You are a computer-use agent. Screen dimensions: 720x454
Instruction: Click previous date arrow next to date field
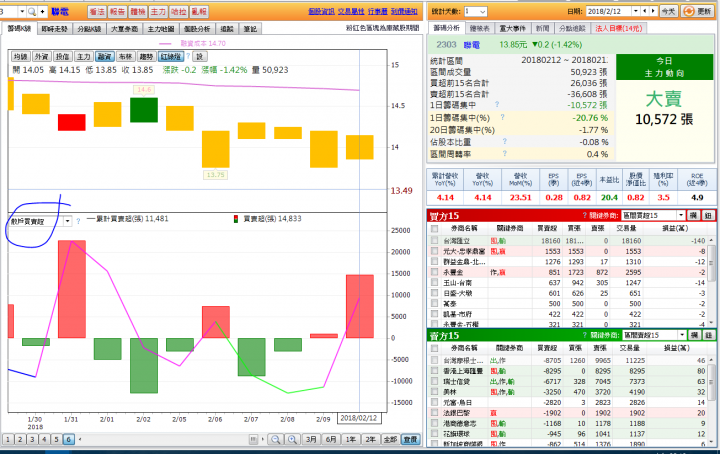click(645, 11)
